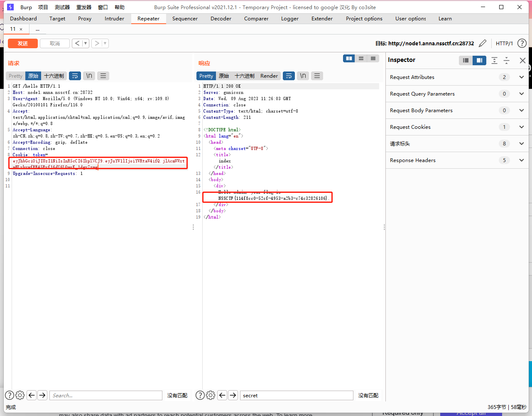Select response 原始 raw view

224,76
